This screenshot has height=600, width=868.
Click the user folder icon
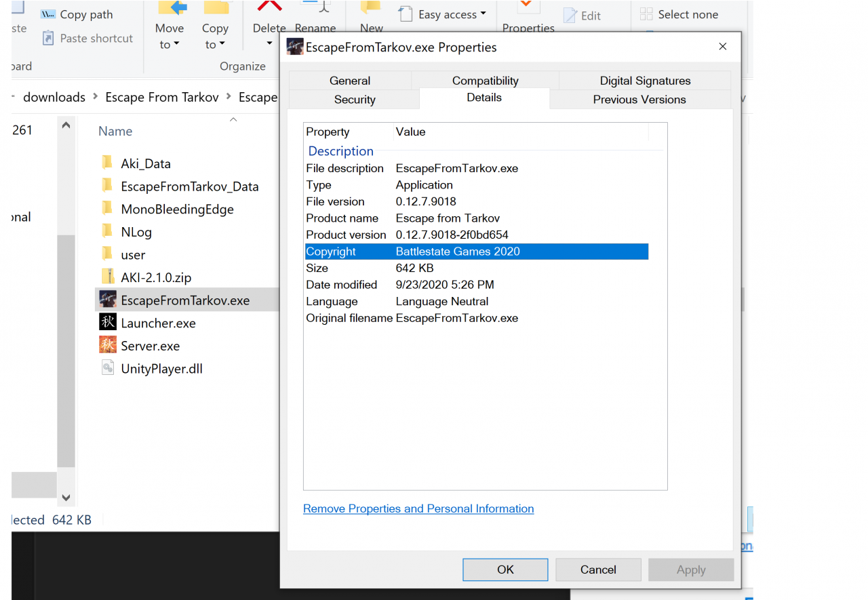click(107, 254)
